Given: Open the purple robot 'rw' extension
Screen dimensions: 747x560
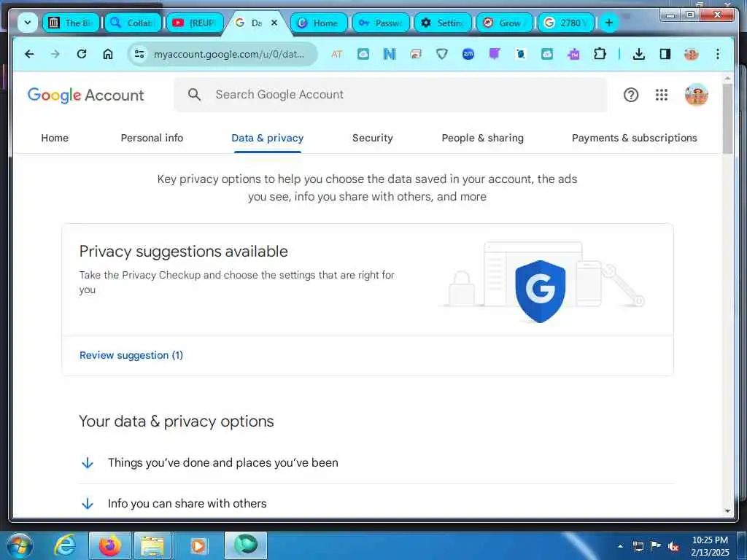Looking at the screenshot, I should 573,54.
